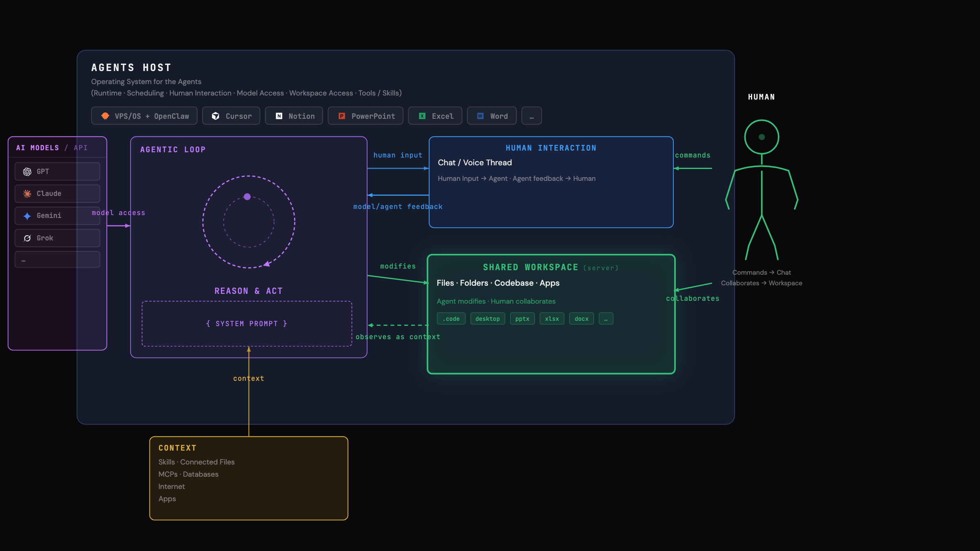Select the Word host chip
980x551 pixels.
(x=492, y=116)
